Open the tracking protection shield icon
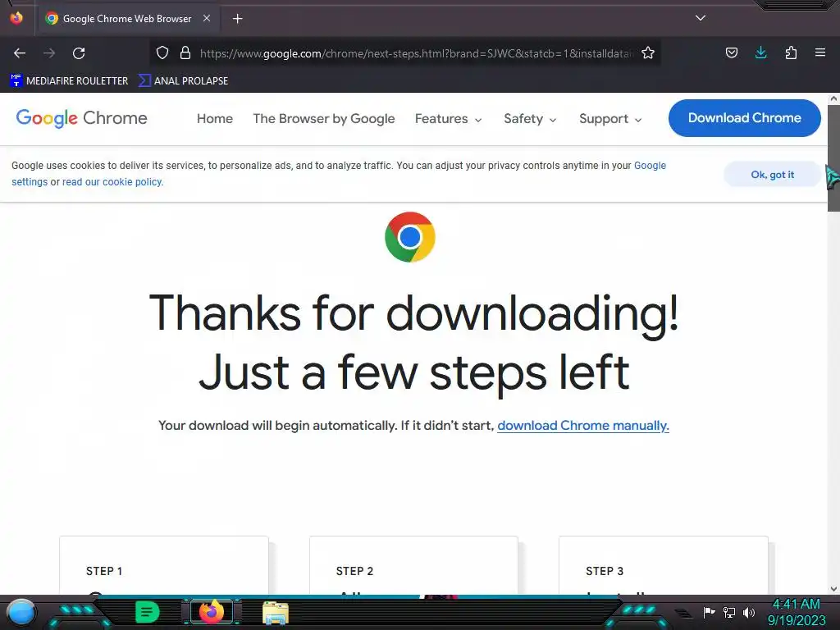The image size is (840, 630). [x=162, y=52]
